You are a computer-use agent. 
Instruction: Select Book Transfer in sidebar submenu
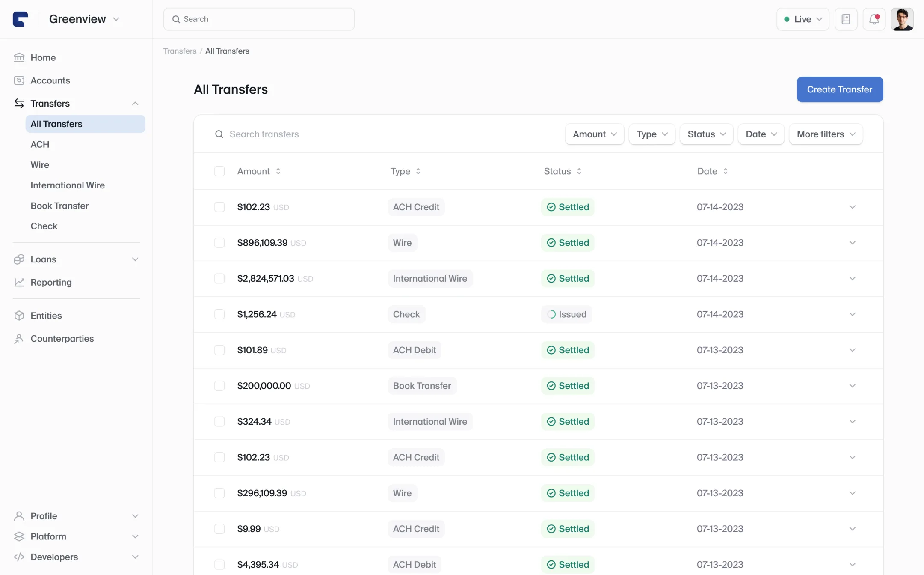[59, 206]
